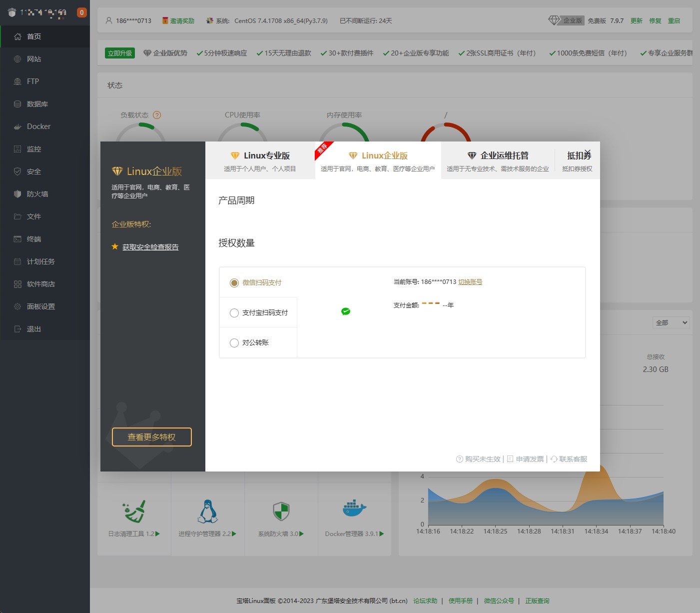This screenshot has width=700, height=613.
Task: Click the 论坛求助 footer link
Action: coord(425,601)
